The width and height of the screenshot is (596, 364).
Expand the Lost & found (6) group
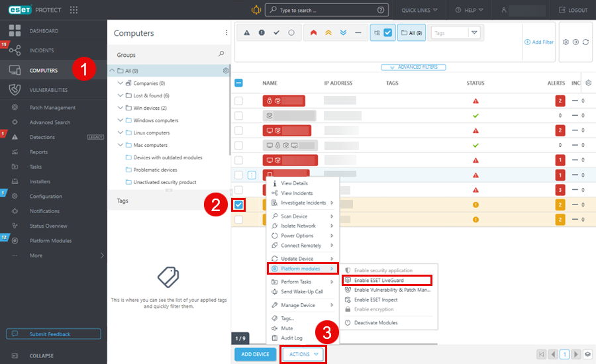120,95
